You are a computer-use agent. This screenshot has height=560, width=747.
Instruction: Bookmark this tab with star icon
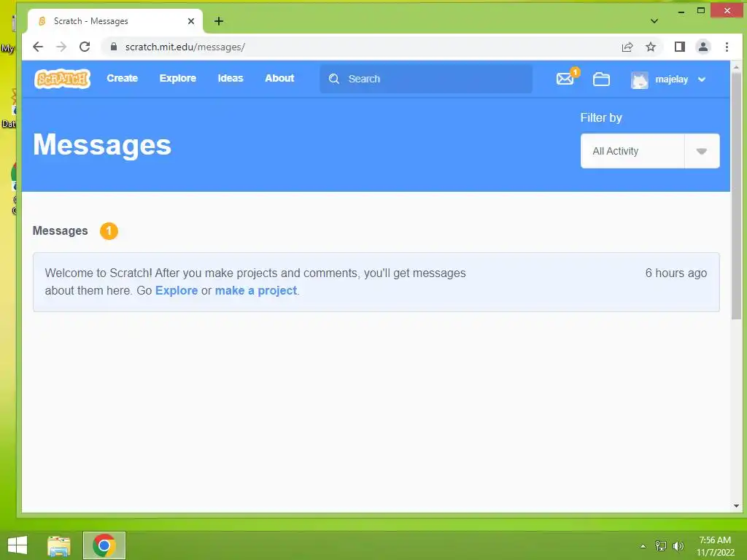tap(650, 47)
